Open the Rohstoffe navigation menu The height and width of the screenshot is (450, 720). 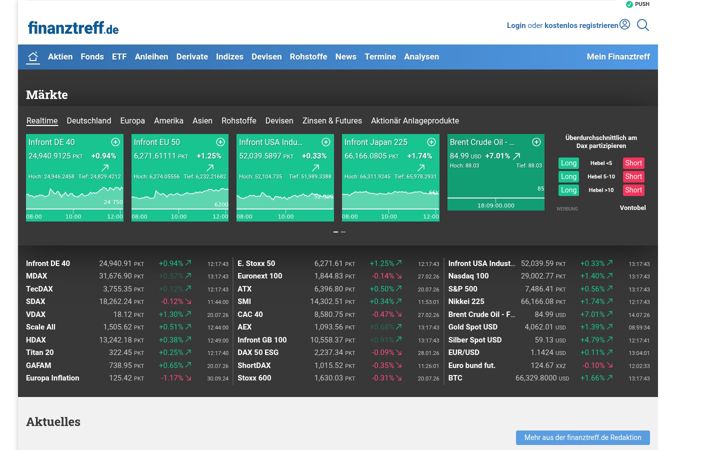coord(309,57)
